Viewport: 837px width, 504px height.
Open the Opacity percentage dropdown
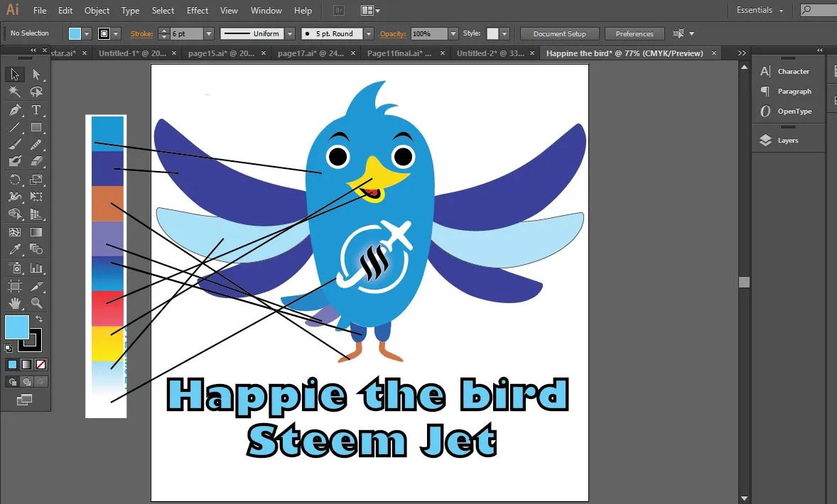[453, 33]
